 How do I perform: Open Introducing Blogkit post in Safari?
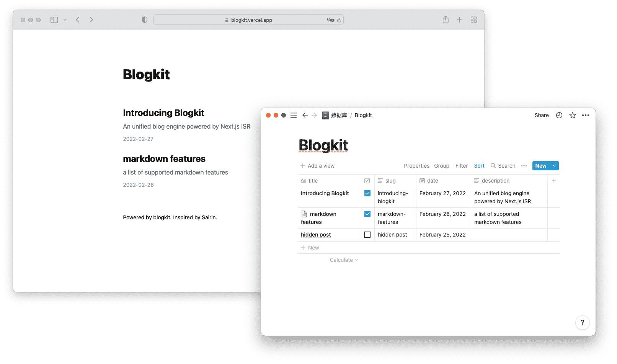163,113
